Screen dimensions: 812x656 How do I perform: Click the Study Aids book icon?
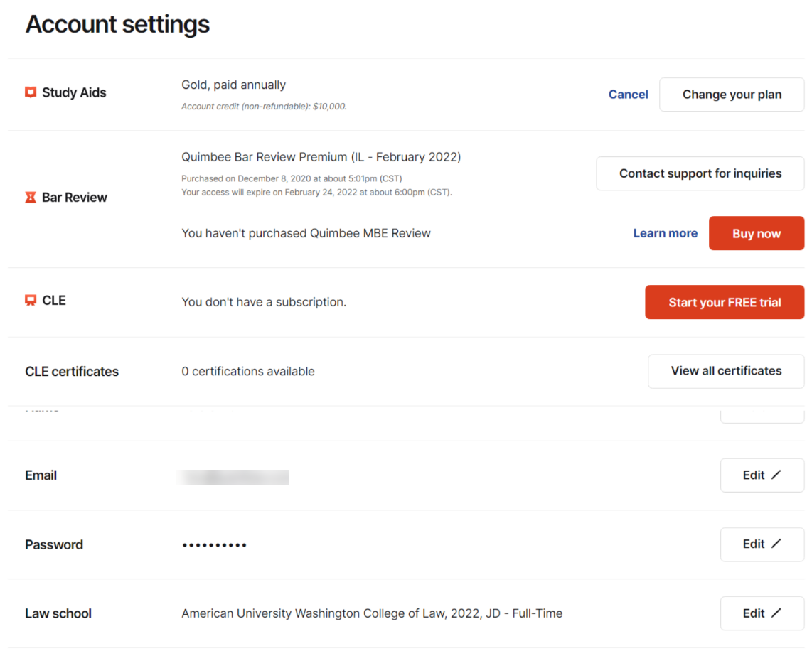click(x=31, y=92)
